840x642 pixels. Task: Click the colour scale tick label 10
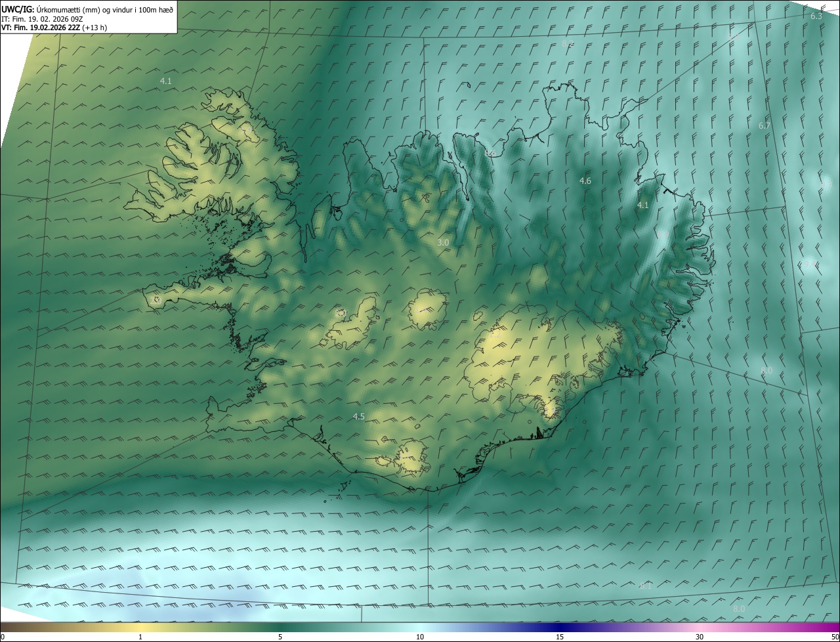coord(420,637)
